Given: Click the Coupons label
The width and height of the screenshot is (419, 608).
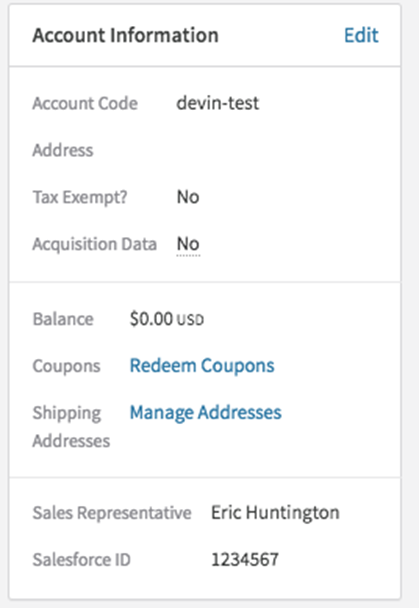Looking at the screenshot, I should click(66, 366).
